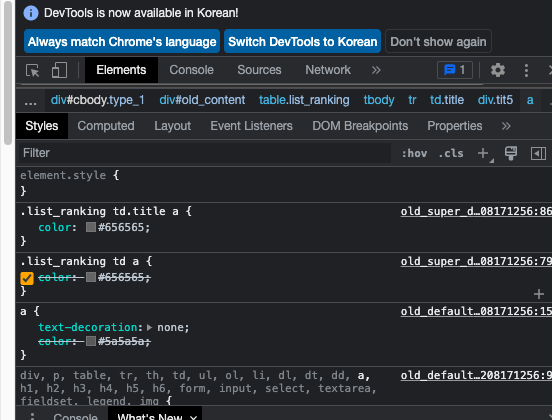Toggle the device toolbar icon
Viewport: 552px width, 420px height.
tap(59, 70)
